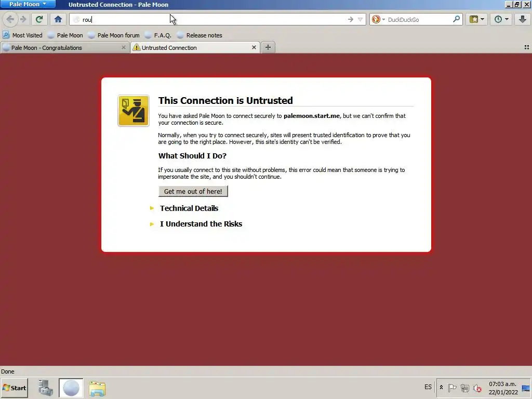Click the 'What Should I Do?' heading
Viewport: 532px width, 399px height.
(192, 156)
